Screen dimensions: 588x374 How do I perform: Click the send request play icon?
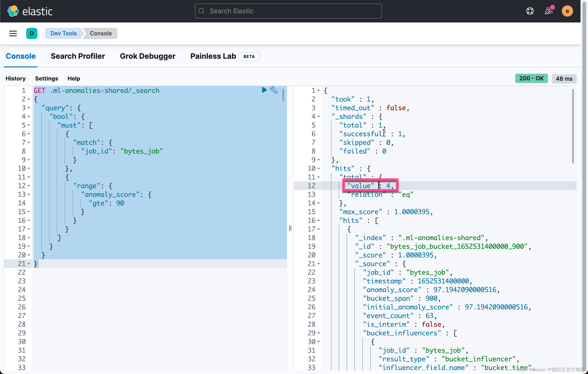click(x=264, y=90)
